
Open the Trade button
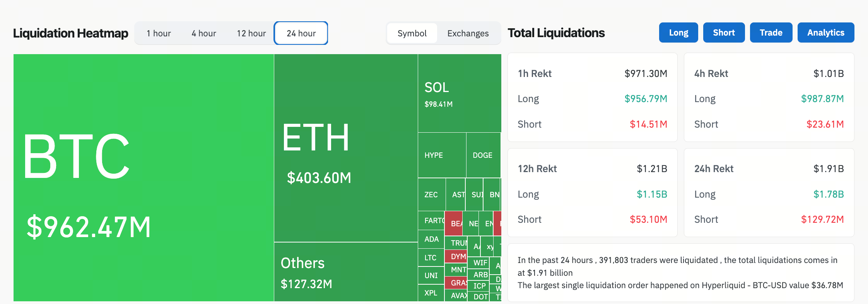[x=771, y=32]
